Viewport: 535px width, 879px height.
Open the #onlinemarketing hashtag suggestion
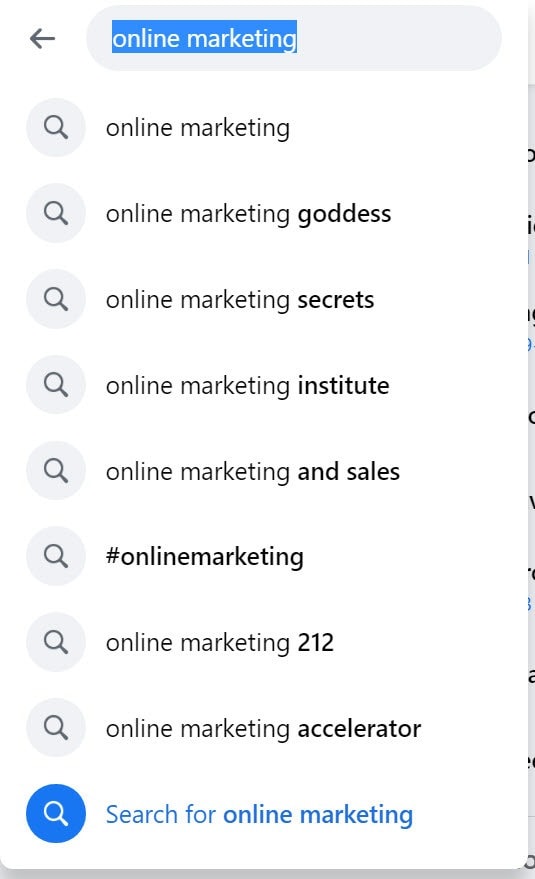point(264,556)
